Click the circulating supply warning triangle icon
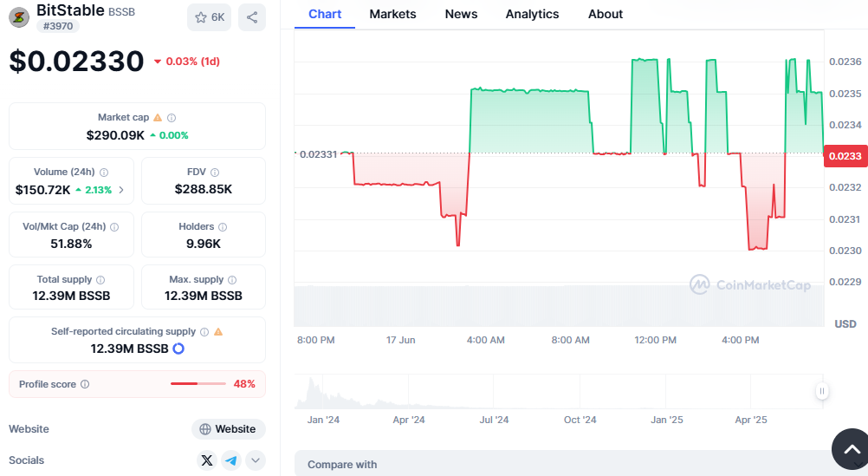 click(x=218, y=331)
